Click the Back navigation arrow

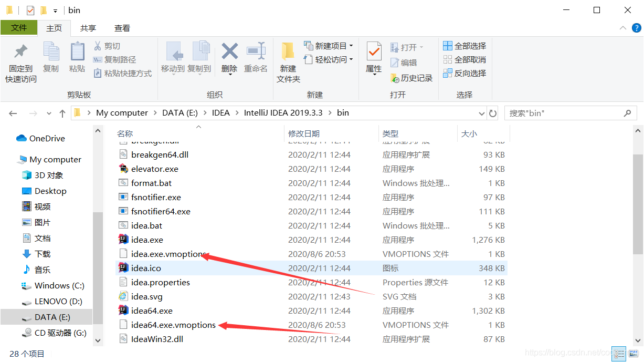13,113
